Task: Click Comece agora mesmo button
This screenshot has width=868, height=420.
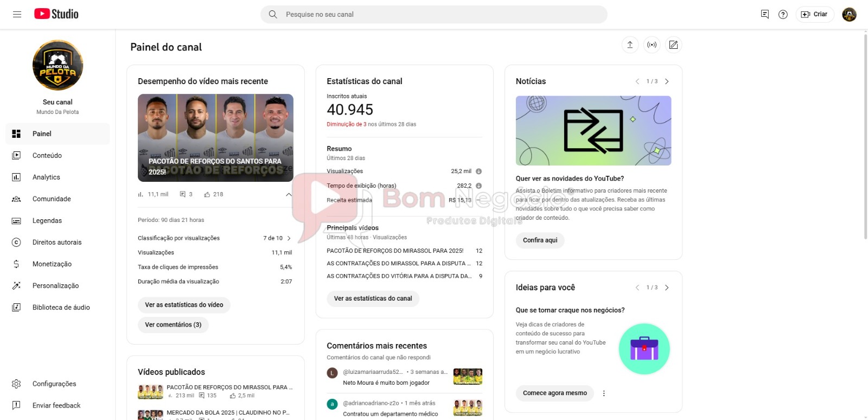Action: (x=554, y=393)
